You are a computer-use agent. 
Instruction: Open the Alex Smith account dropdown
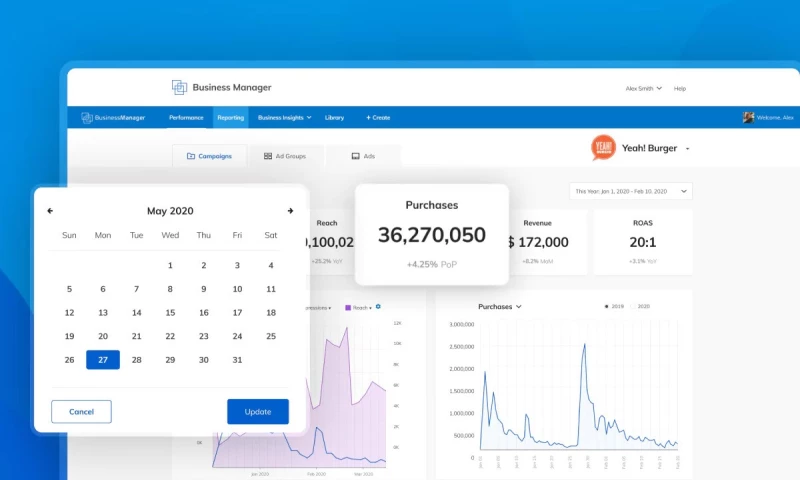[644, 88]
